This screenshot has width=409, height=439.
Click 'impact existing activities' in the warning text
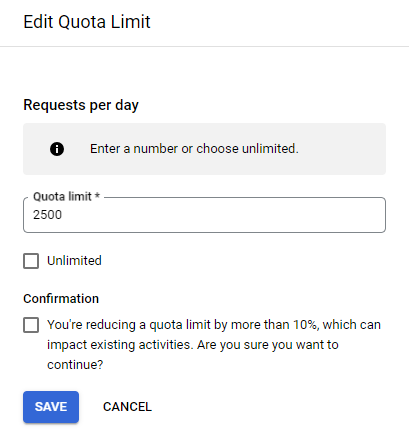pos(120,345)
